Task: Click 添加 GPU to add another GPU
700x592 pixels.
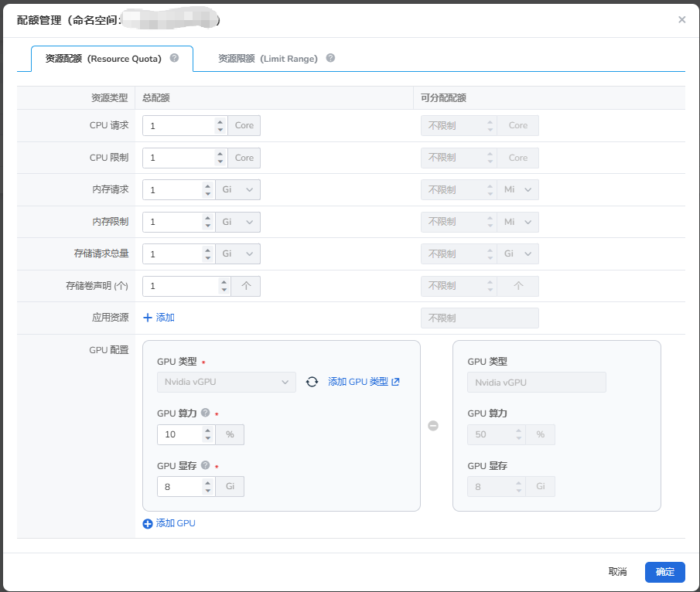Action: pyautogui.click(x=169, y=523)
